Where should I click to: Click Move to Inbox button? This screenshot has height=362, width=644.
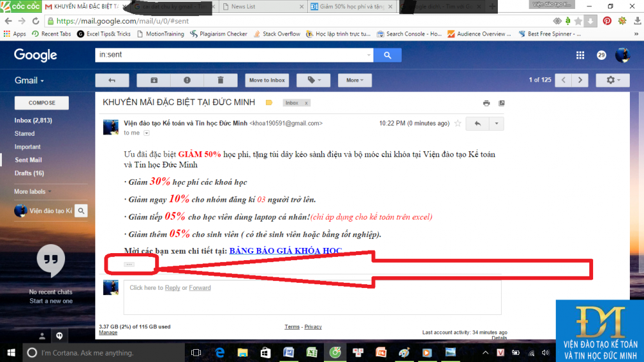267,80
